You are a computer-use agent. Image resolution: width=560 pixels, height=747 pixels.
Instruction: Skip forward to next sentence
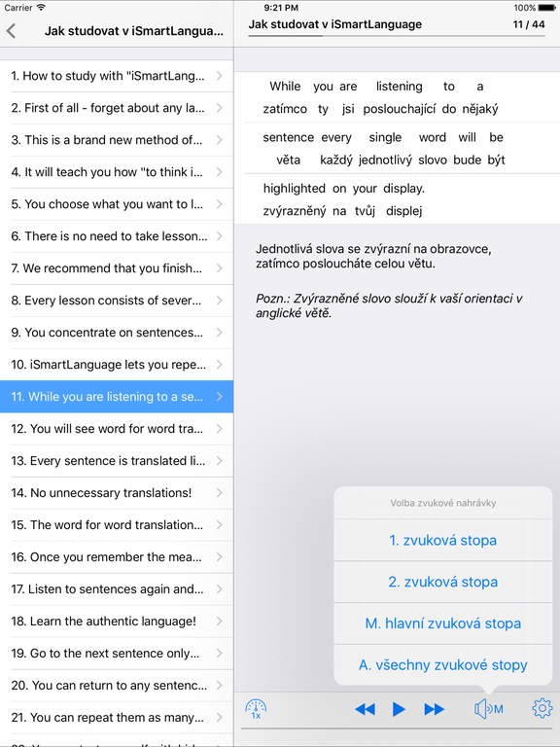click(x=434, y=709)
